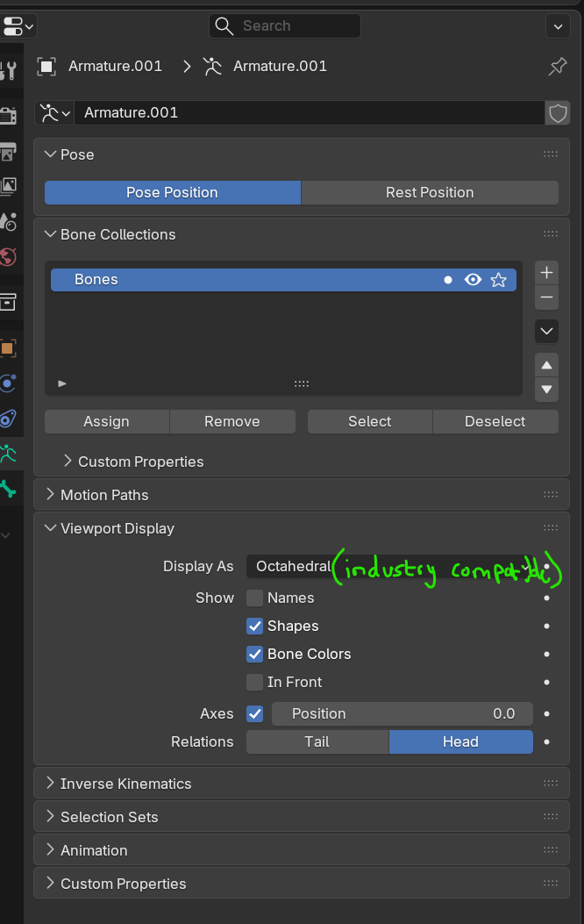Viewport: 584px width, 924px height.
Task: Open the World properties tab
Action: [x=8, y=257]
